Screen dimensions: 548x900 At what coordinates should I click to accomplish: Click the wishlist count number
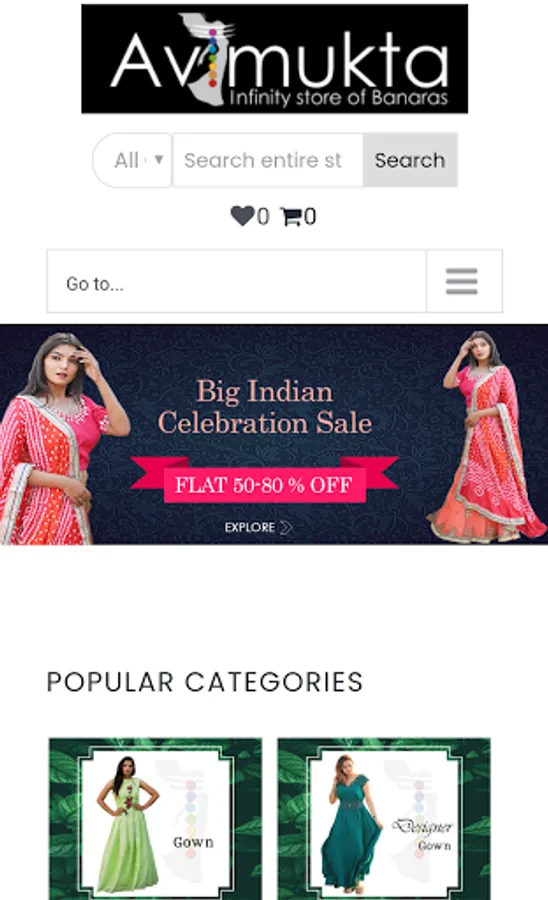tap(263, 217)
